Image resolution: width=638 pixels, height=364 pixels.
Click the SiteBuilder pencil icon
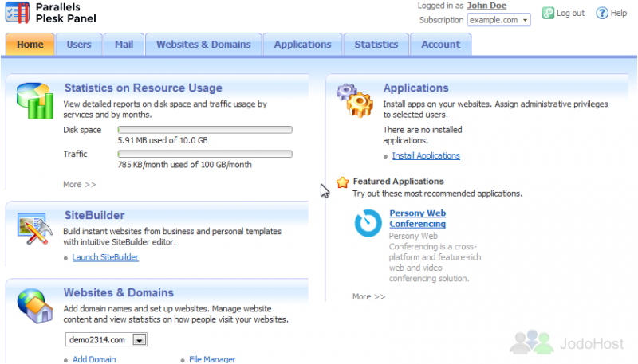coord(35,228)
